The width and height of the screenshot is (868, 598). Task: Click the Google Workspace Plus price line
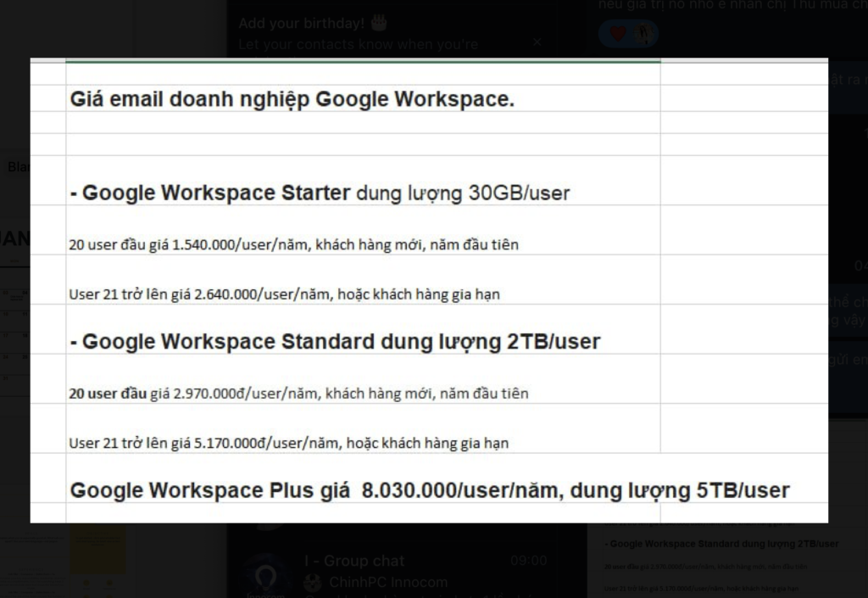click(430, 490)
